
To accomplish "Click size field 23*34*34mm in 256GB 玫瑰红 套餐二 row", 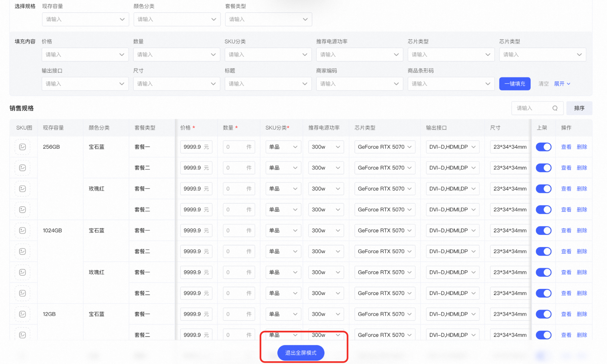I will pos(510,210).
